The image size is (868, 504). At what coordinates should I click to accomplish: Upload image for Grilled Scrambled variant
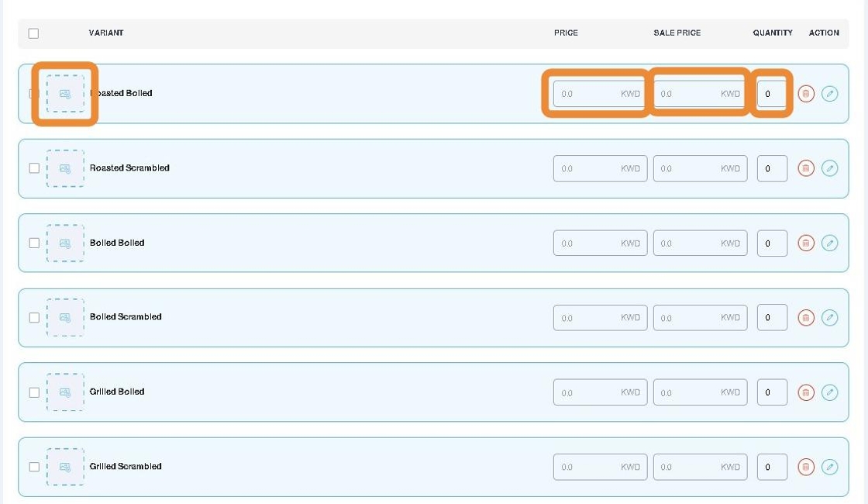click(x=65, y=467)
